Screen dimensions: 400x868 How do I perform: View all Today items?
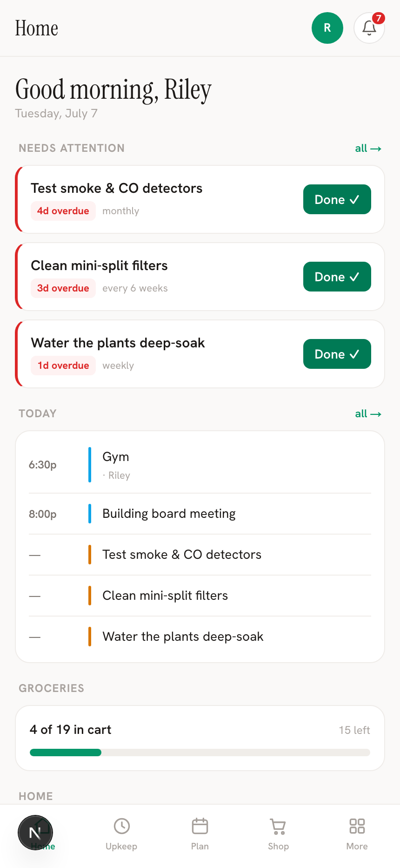point(368,414)
